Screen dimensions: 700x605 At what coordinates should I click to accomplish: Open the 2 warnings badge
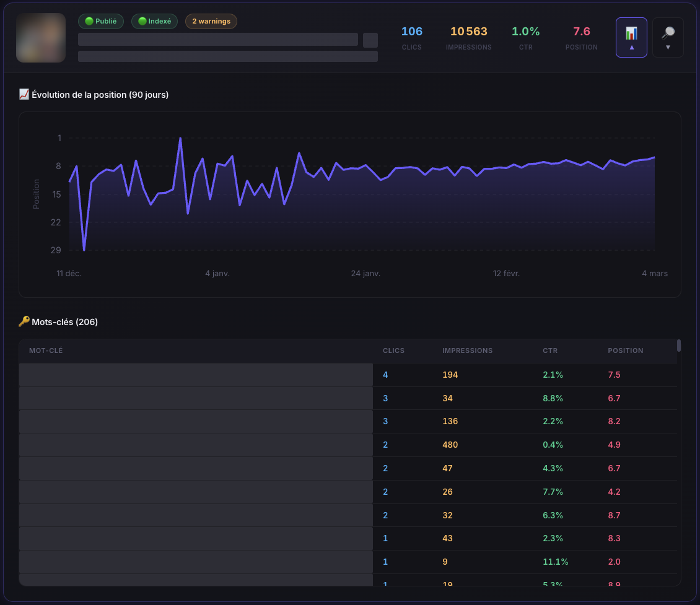211,21
